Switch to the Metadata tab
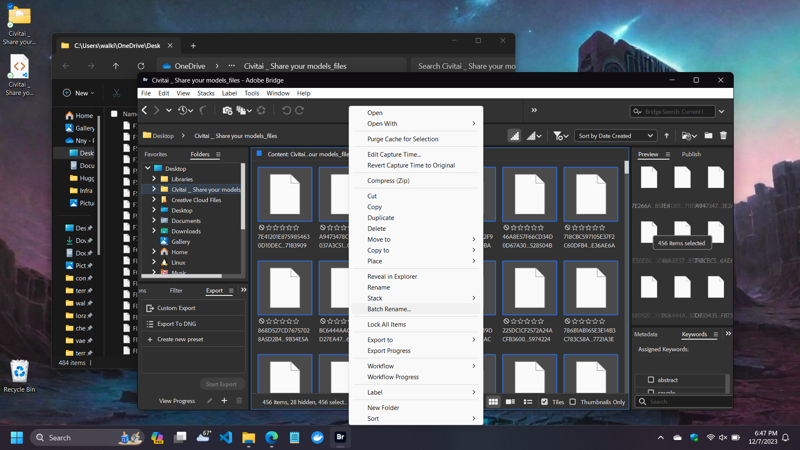Image resolution: width=800 pixels, height=450 pixels. click(645, 334)
